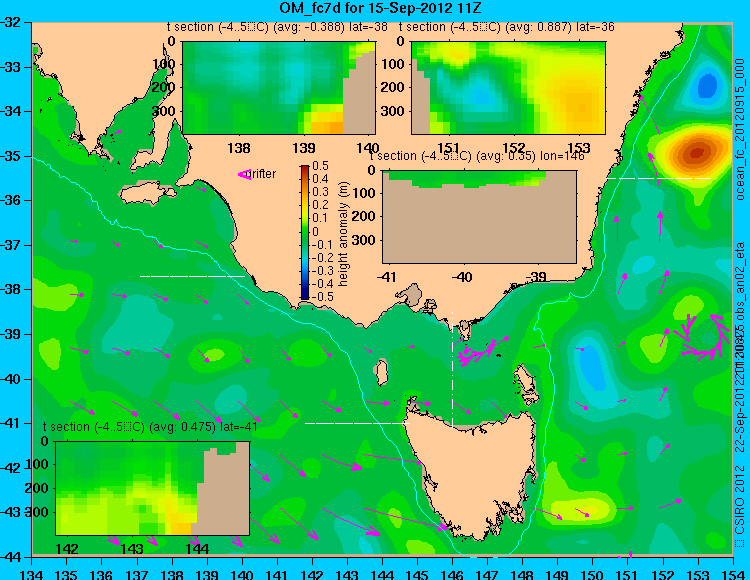Click the 150 longitude label on the bottom axis
Screen dimensions: 750x580
click(593, 573)
